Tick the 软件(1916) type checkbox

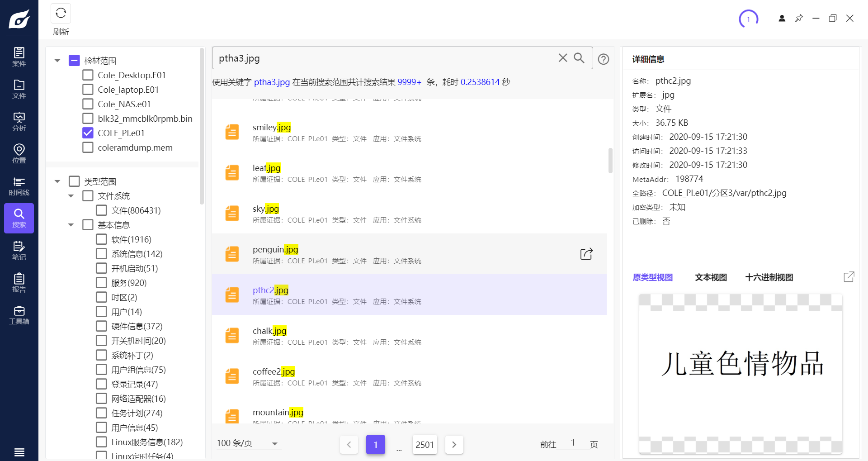tap(102, 239)
